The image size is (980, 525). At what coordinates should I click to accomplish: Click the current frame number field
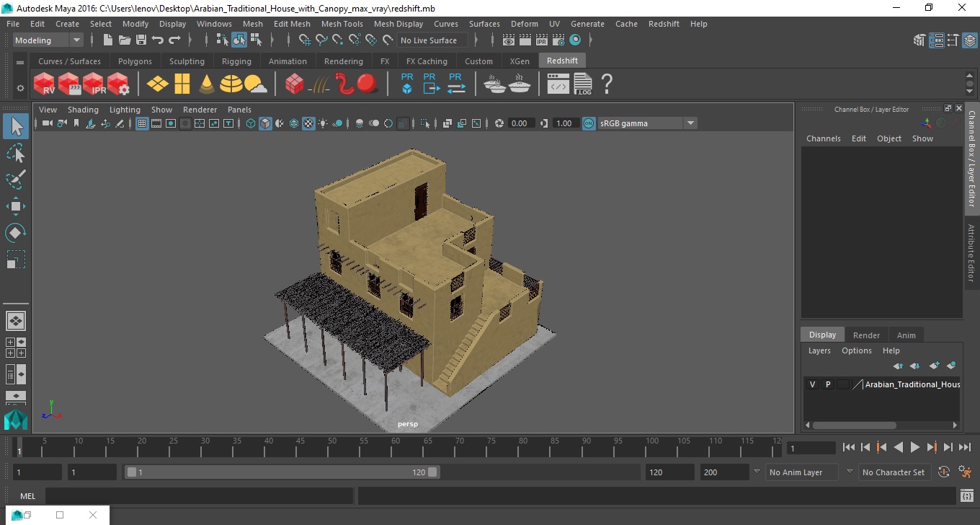811,448
